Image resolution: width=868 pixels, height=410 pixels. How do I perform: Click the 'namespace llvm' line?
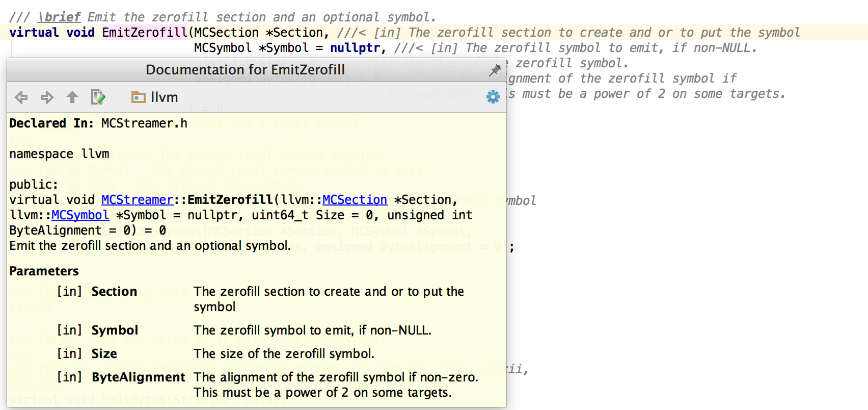tap(59, 154)
